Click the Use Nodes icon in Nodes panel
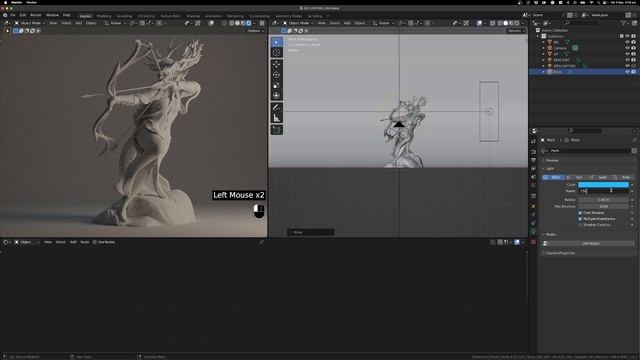This screenshot has width=640, height=360. coord(545,243)
